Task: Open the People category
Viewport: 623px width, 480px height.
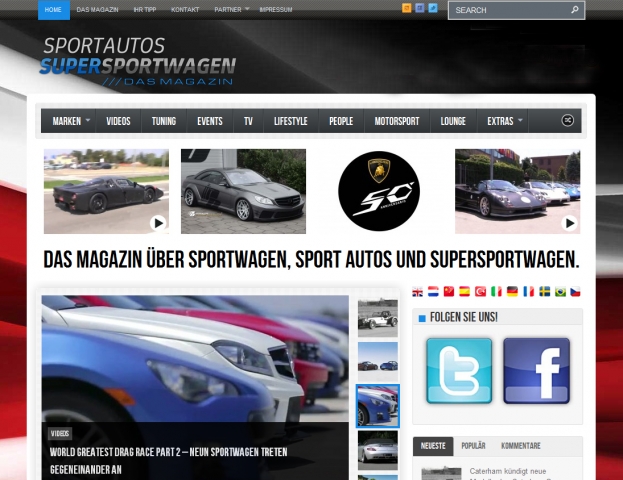Action: point(341,121)
